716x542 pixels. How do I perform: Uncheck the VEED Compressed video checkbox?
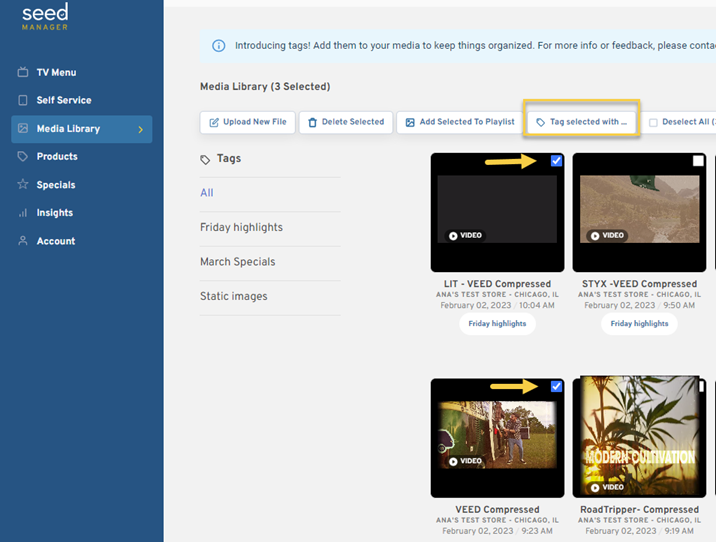coord(556,386)
